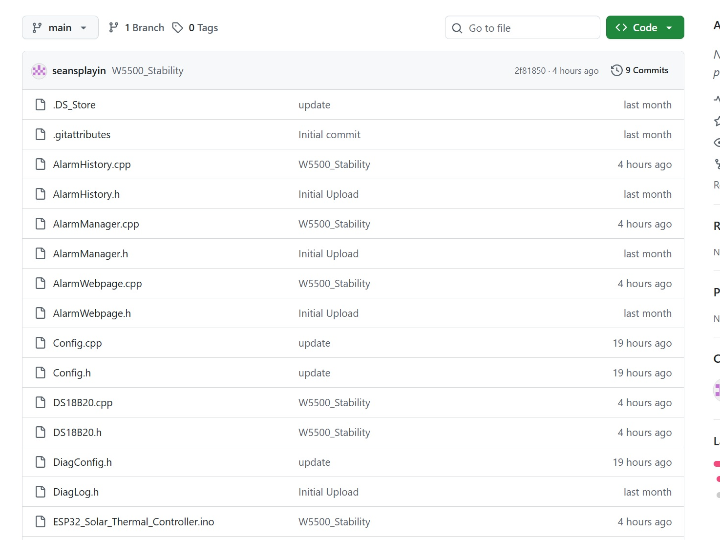Screen dimensions: 720x540
Task: Type in the Go to file field
Action: pyautogui.click(x=530, y=28)
